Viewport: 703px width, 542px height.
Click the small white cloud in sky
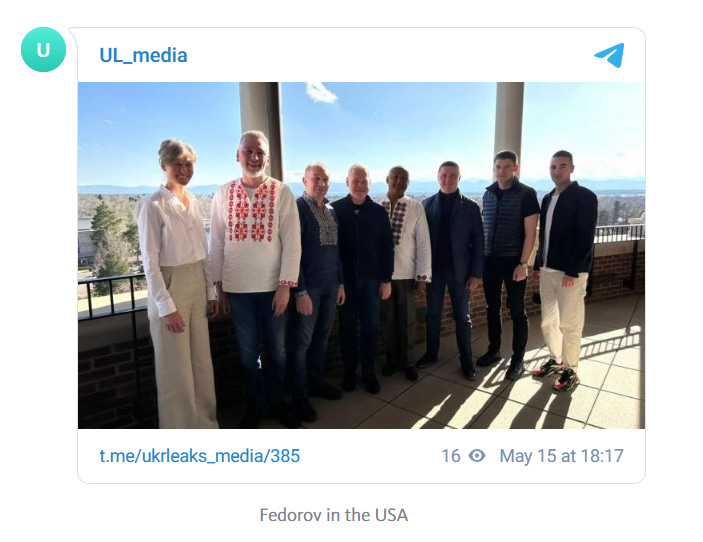tap(321, 92)
